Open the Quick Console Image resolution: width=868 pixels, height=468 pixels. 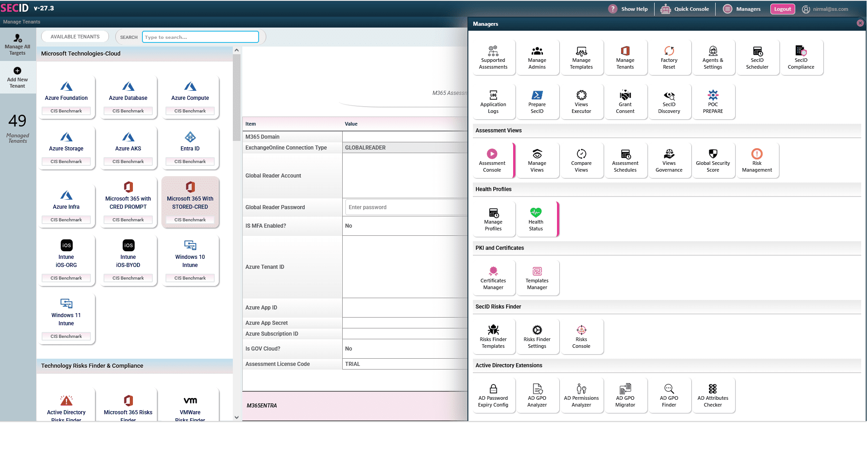pos(685,9)
